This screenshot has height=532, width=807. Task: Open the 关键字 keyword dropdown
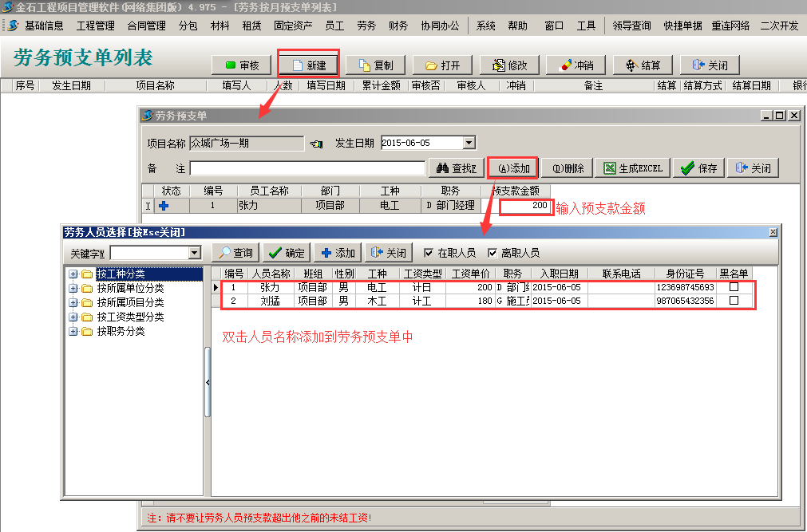[194, 253]
